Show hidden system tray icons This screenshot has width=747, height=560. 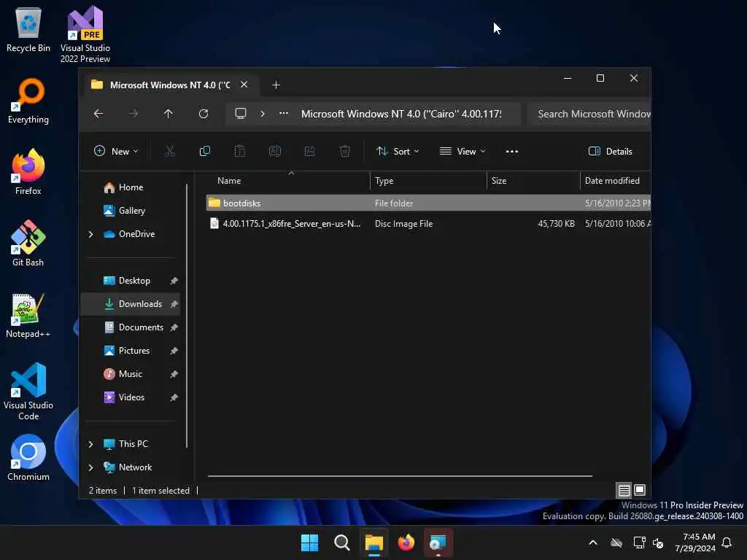593,542
